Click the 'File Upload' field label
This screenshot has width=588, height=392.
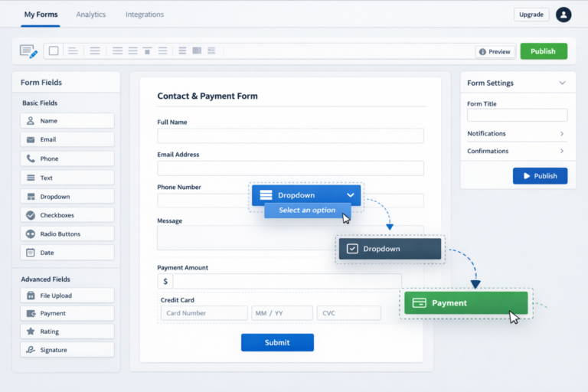(x=56, y=296)
